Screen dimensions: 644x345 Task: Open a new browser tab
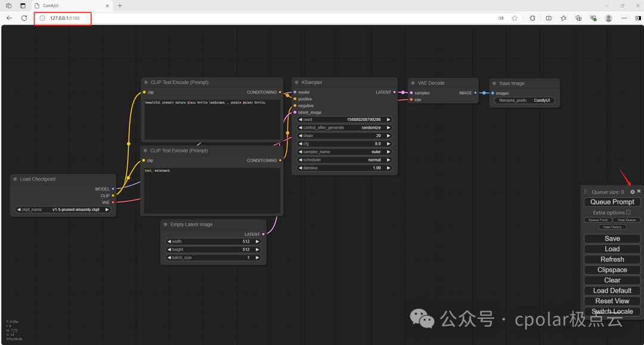pyautogui.click(x=120, y=5)
